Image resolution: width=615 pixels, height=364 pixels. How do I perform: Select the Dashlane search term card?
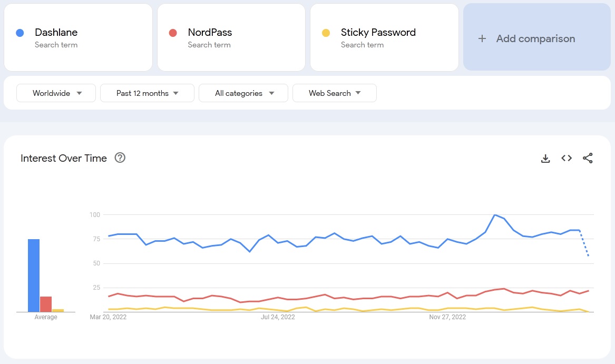78,37
